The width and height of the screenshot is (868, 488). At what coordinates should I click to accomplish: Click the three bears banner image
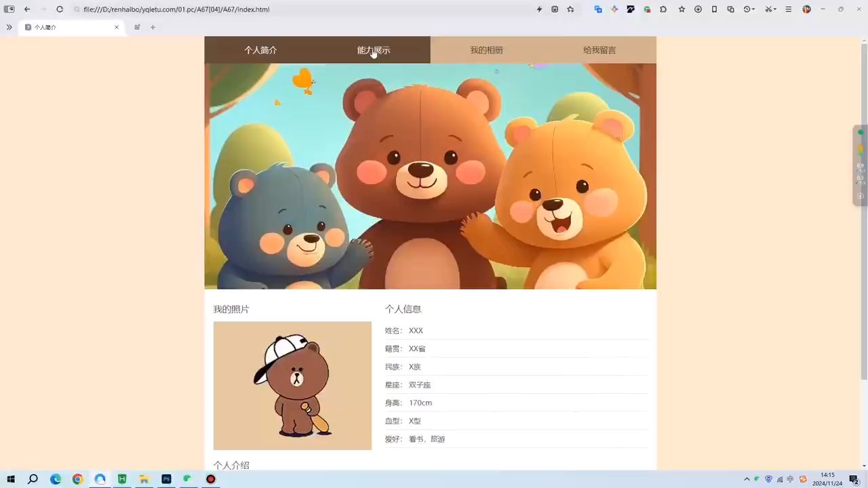(x=431, y=176)
